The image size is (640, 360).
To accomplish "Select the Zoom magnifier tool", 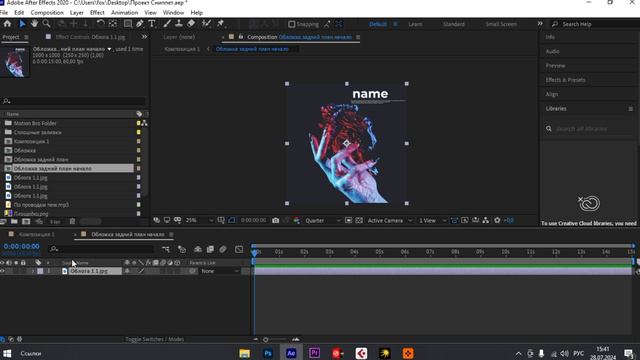I will (46, 24).
